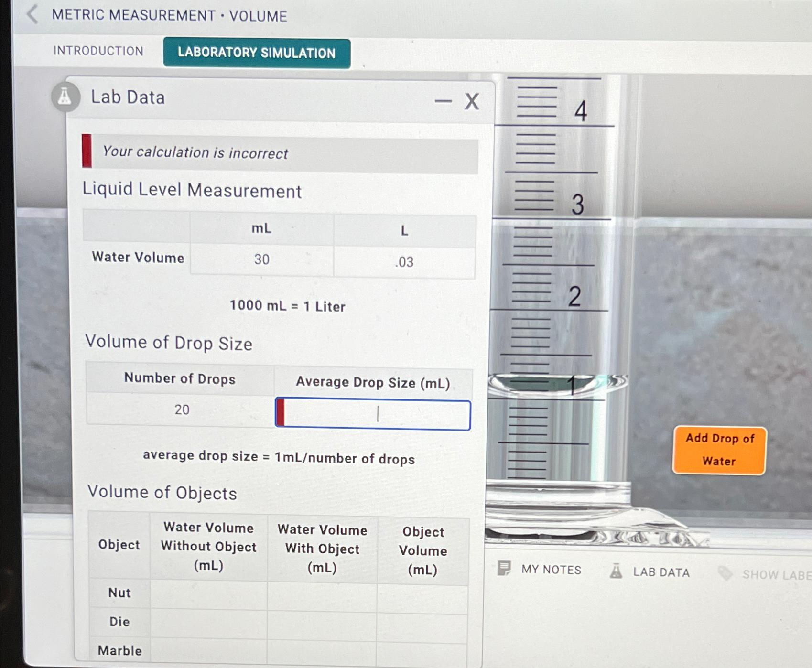Click the Number of Drops value 20
The height and width of the screenshot is (668, 812).
coord(180,409)
